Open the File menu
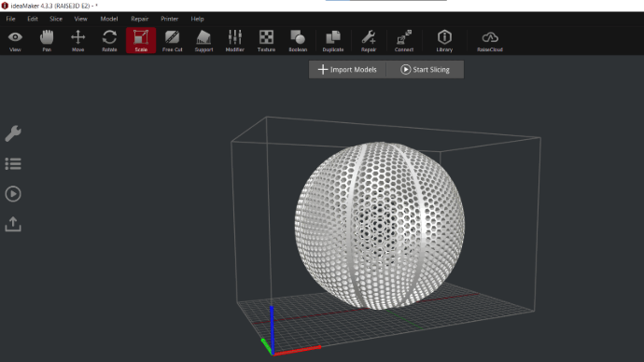The height and width of the screenshot is (362, 644). click(10, 19)
